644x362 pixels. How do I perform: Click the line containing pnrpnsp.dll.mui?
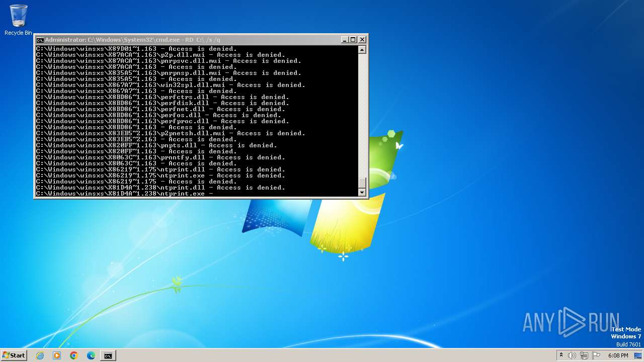[169, 73]
